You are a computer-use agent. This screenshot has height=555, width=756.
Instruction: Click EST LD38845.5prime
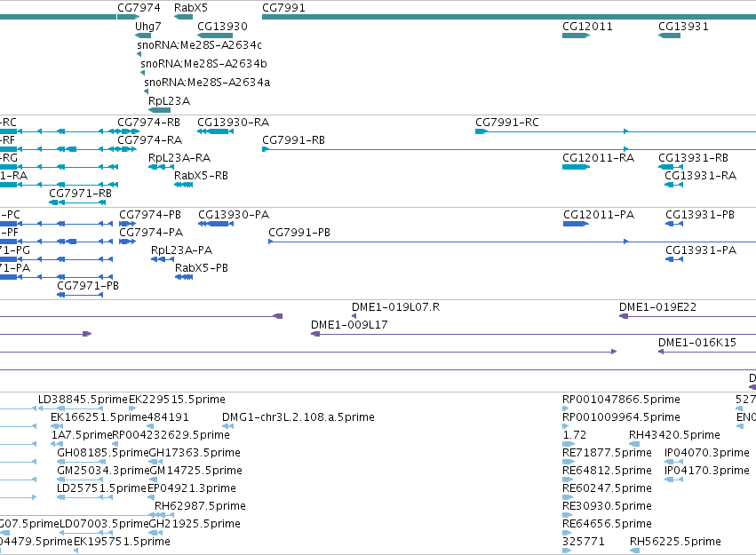pos(83,400)
